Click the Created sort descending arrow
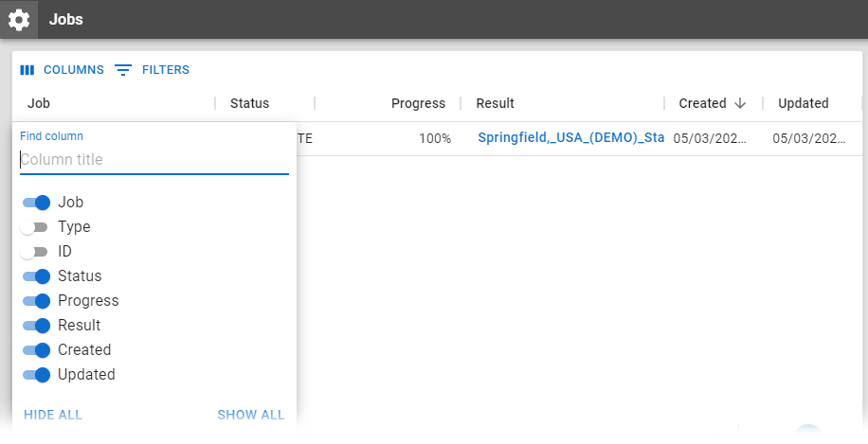Image resolution: width=868 pixels, height=444 pixels. pos(740,103)
